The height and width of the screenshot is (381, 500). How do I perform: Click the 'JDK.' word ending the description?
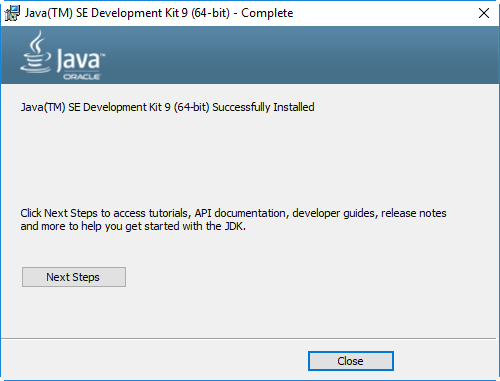pos(235,226)
